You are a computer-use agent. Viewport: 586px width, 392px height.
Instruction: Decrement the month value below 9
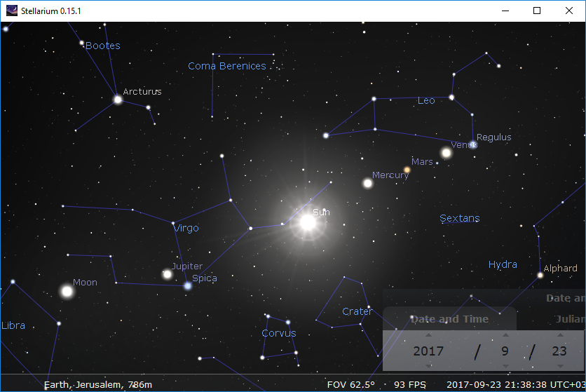[x=505, y=366]
